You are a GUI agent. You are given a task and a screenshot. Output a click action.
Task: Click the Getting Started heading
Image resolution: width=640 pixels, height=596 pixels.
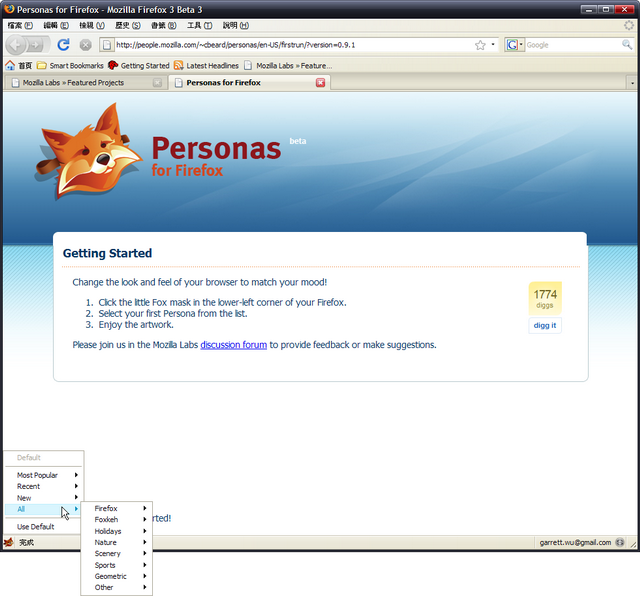[107, 253]
